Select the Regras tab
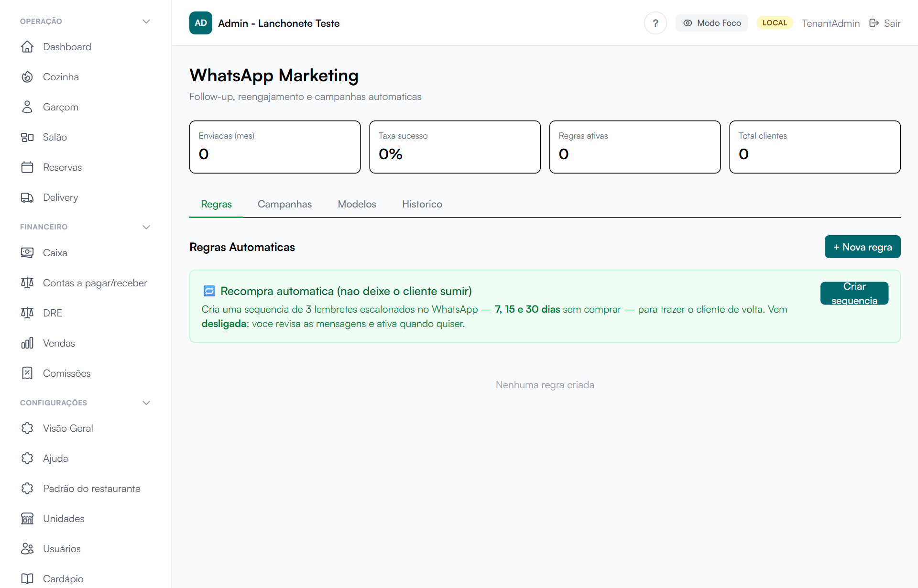Viewport: 918px width, 588px height. 216,204
